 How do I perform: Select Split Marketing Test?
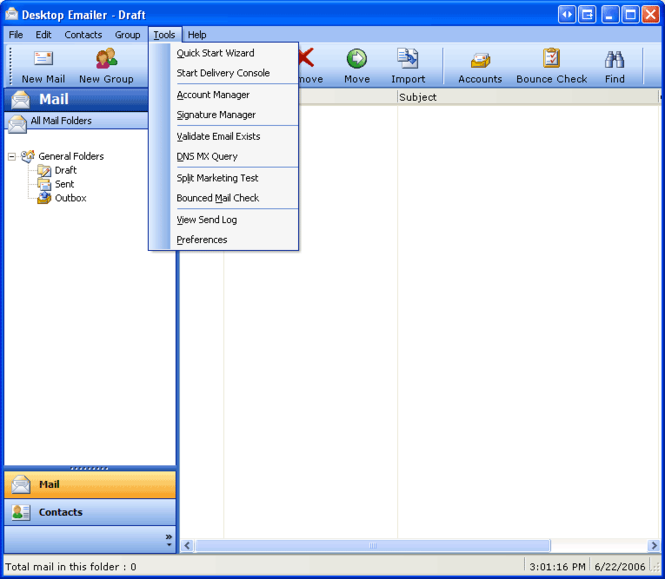tap(224, 178)
